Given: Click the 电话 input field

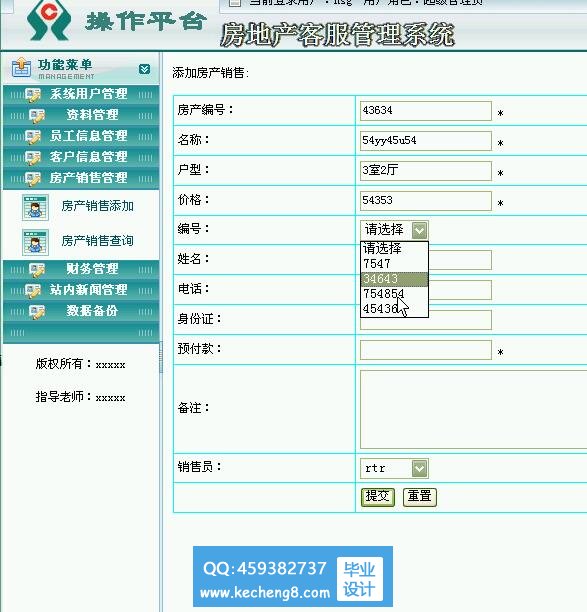Looking at the screenshot, I should coord(460,290).
